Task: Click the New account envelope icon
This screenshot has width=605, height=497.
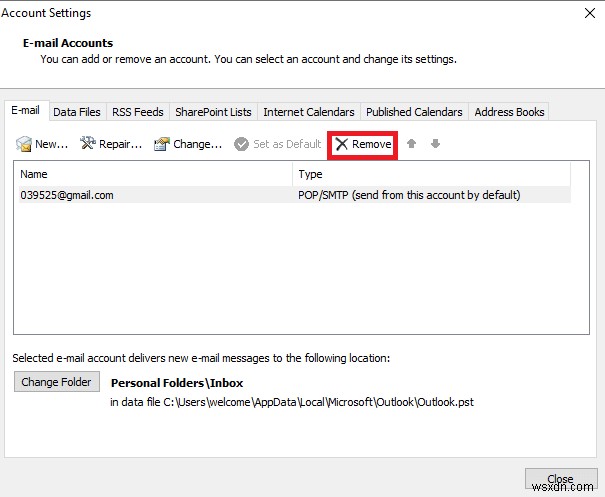Action: [x=24, y=144]
